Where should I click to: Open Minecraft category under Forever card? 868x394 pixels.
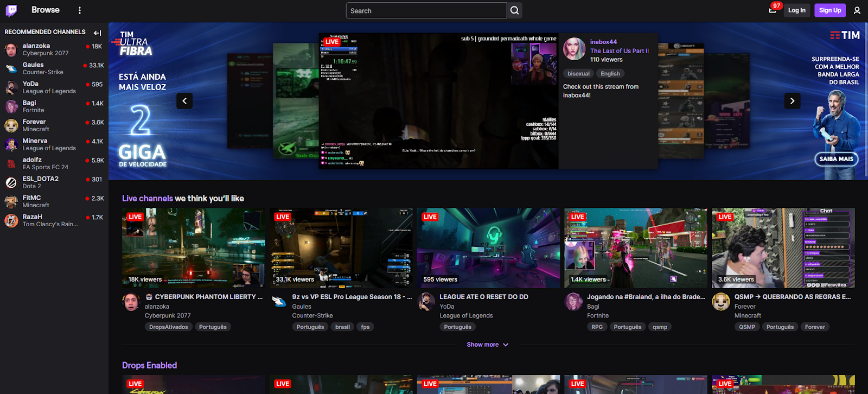748,316
